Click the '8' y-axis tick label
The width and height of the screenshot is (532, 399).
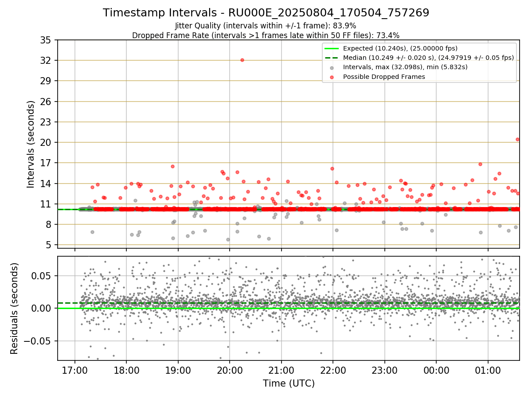[x=49, y=224]
